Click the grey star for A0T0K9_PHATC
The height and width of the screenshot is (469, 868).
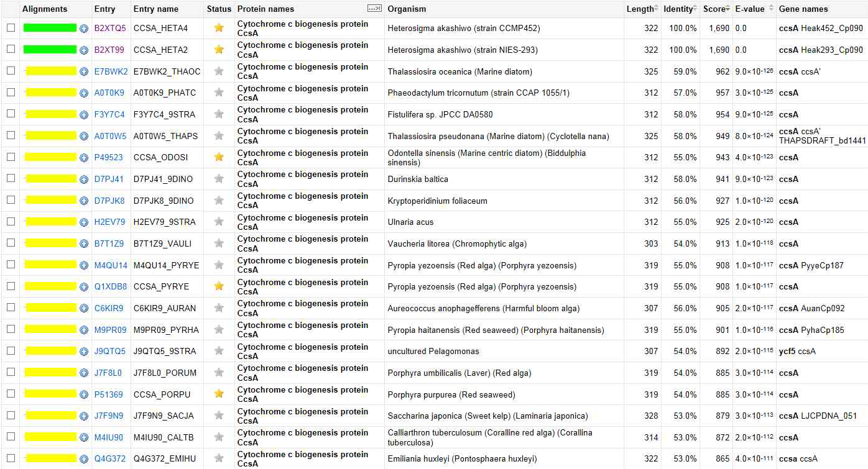point(218,93)
